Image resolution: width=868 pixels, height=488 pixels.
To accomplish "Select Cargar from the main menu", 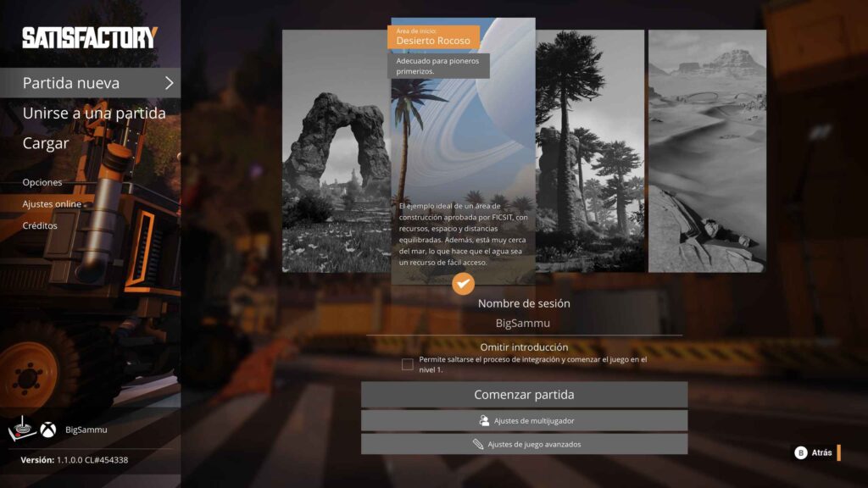I will 46,143.
